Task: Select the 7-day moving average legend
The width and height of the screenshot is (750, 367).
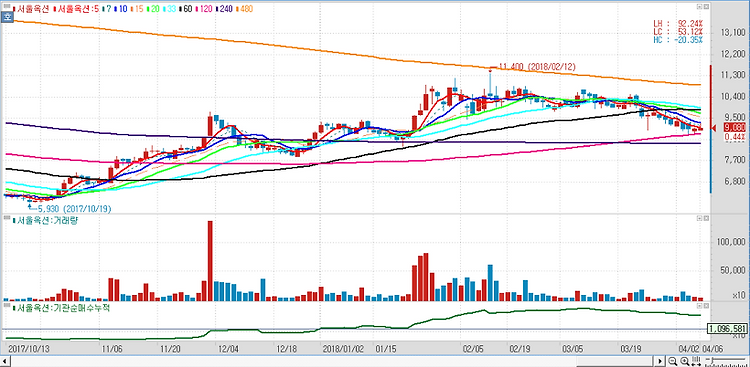Action: point(108,9)
